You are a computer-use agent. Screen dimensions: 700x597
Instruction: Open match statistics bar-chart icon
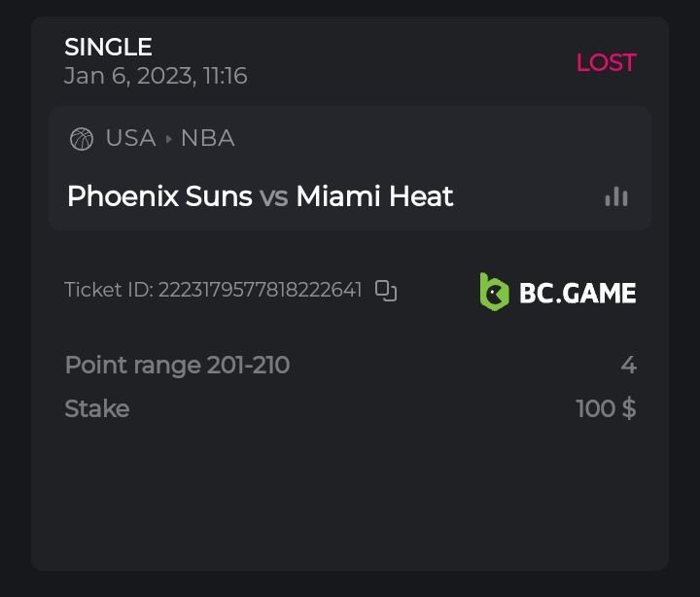click(615, 196)
